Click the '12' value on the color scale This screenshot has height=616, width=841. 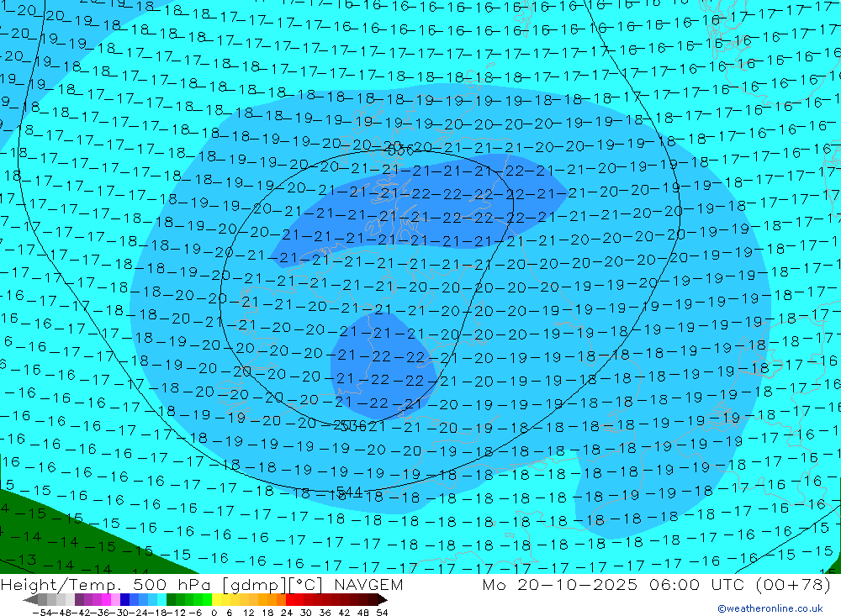click(248, 613)
